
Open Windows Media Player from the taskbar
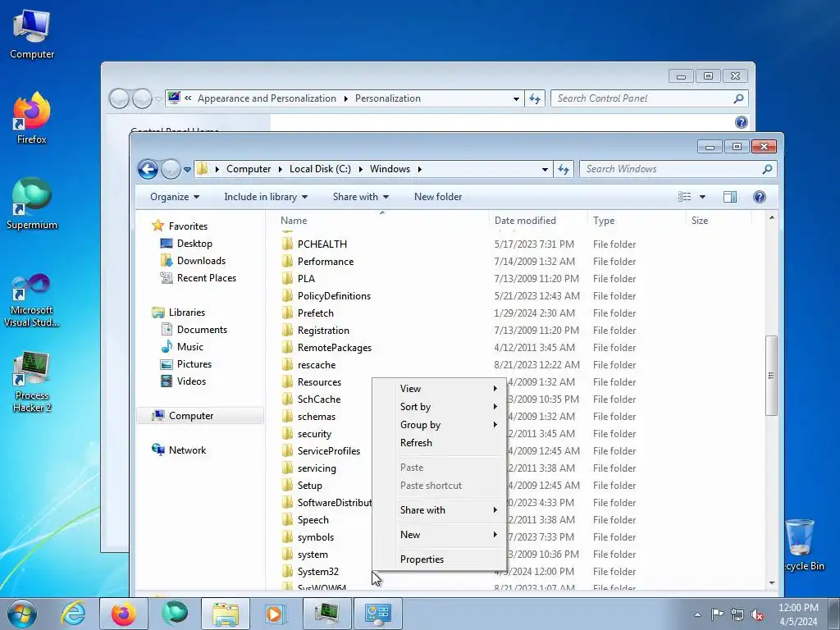click(276, 614)
